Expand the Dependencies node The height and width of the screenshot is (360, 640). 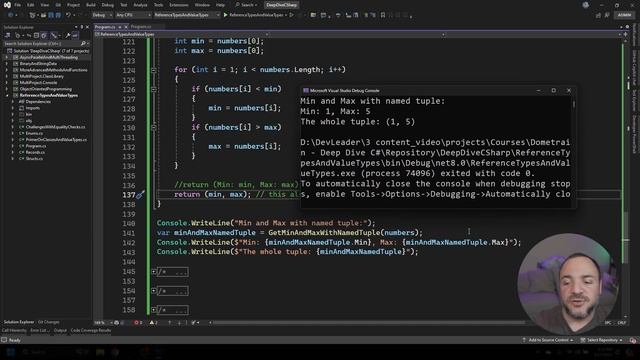pyautogui.click(x=13, y=102)
